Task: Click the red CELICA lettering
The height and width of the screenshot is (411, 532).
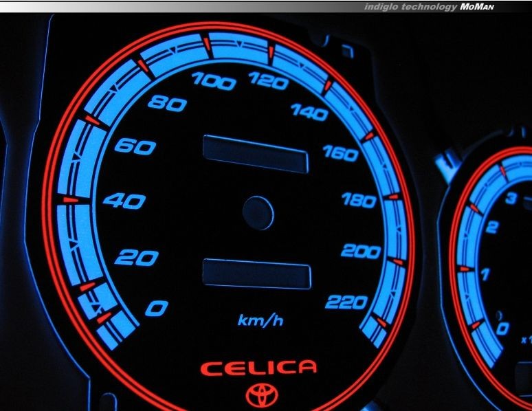Action: pos(258,368)
